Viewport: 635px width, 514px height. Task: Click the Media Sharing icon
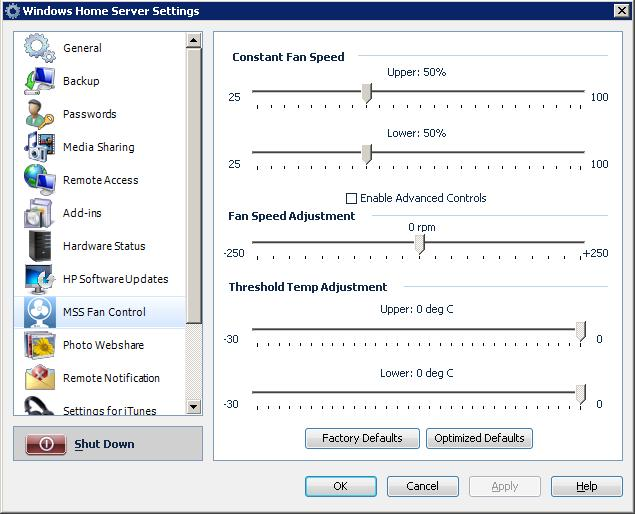(39, 147)
